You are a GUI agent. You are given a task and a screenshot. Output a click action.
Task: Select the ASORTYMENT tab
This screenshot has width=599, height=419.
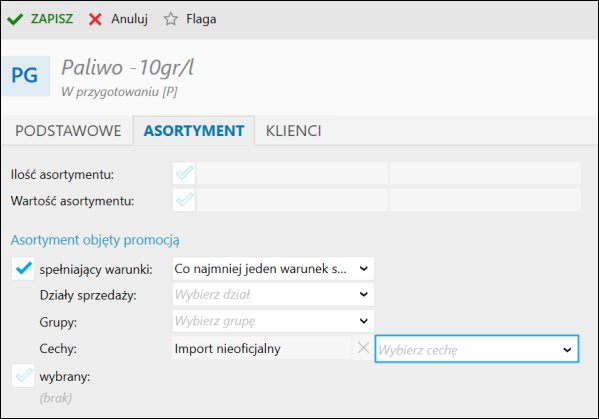point(194,131)
